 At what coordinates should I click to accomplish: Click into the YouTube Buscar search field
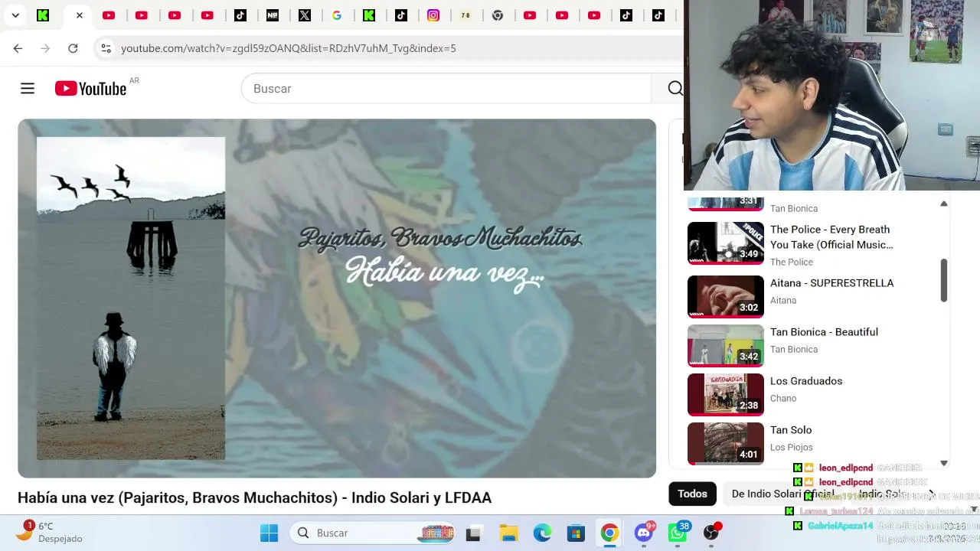pyautogui.click(x=446, y=89)
